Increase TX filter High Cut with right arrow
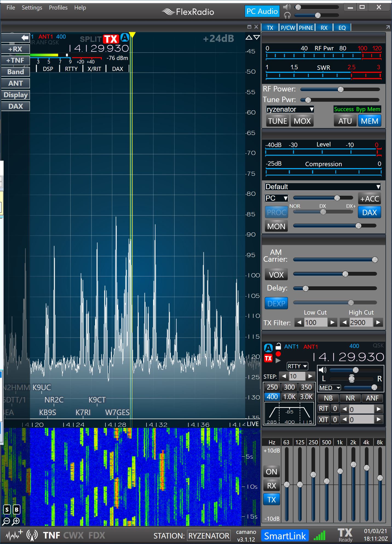 point(378,323)
